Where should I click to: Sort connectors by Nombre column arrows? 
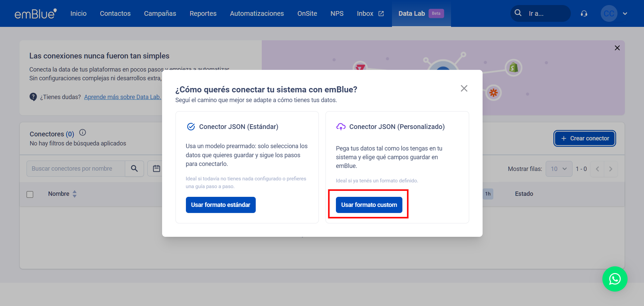click(75, 194)
